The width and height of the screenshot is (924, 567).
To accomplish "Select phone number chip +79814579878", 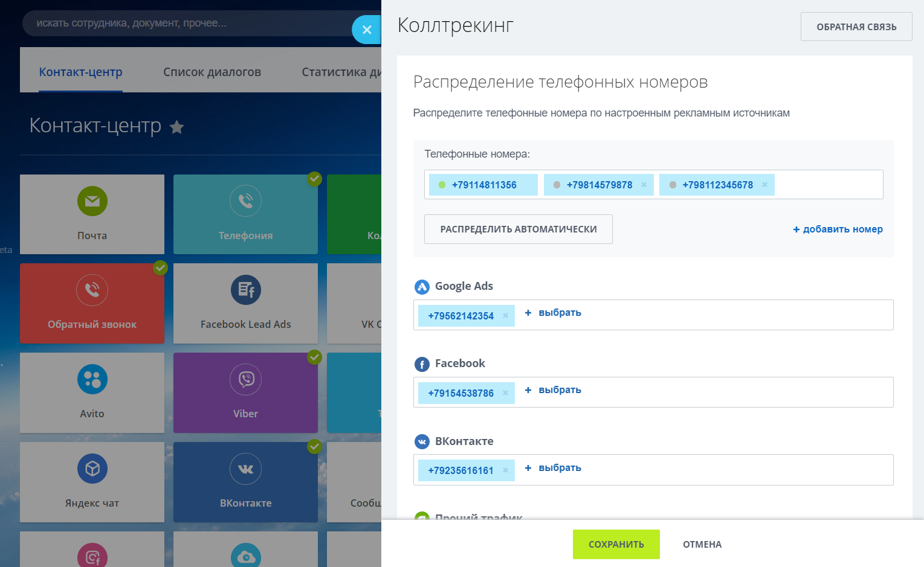I will click(x=599, y=185).
